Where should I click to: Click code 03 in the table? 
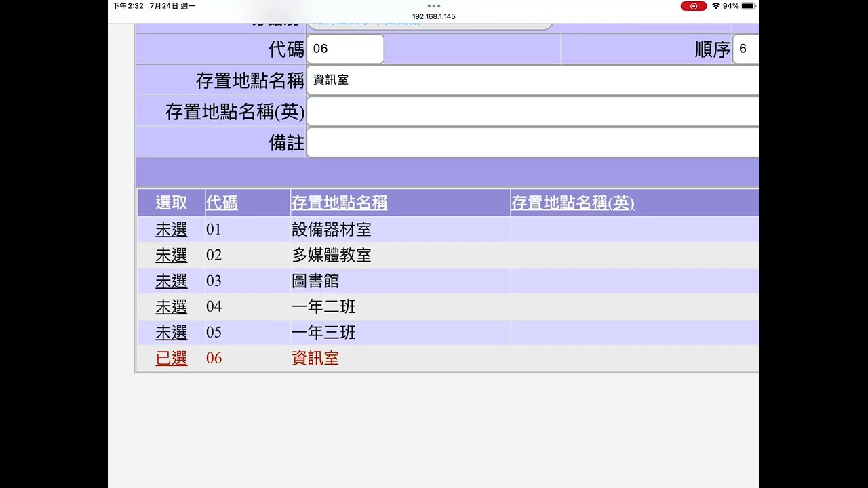point(214,281)
